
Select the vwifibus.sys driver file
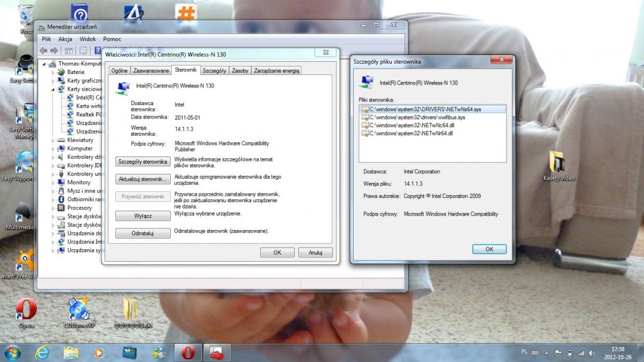point(413,117)
